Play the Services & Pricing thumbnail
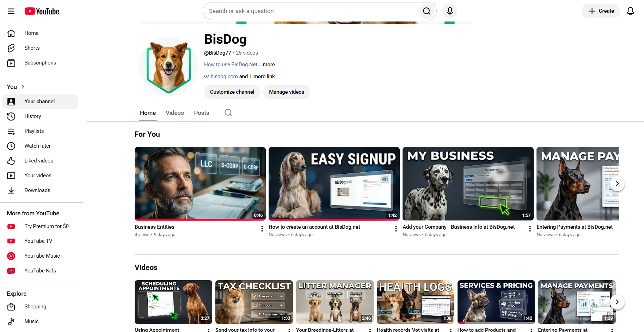The width and height of the screenshot is (644, 332). point(496,302)
